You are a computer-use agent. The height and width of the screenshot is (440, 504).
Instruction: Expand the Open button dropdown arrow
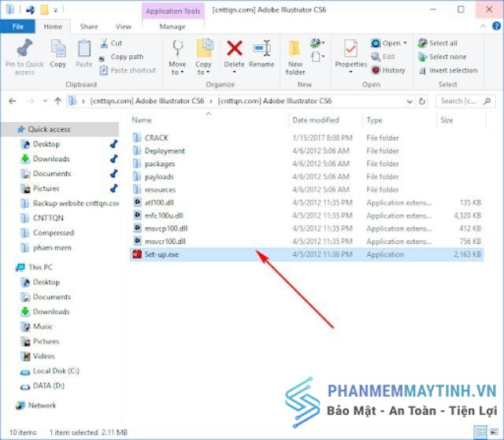click(x=405, y=43)
